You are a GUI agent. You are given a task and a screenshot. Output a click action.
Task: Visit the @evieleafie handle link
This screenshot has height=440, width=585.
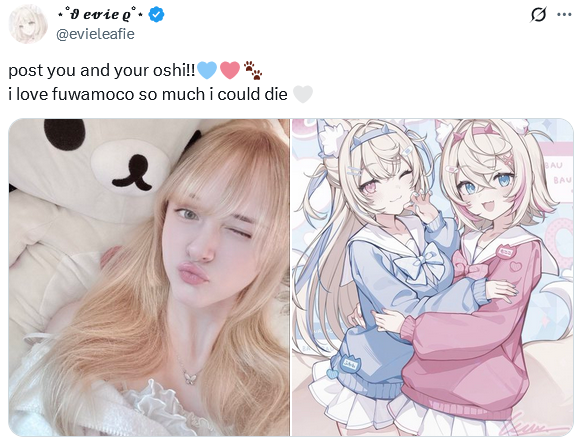tap(95, 34)
